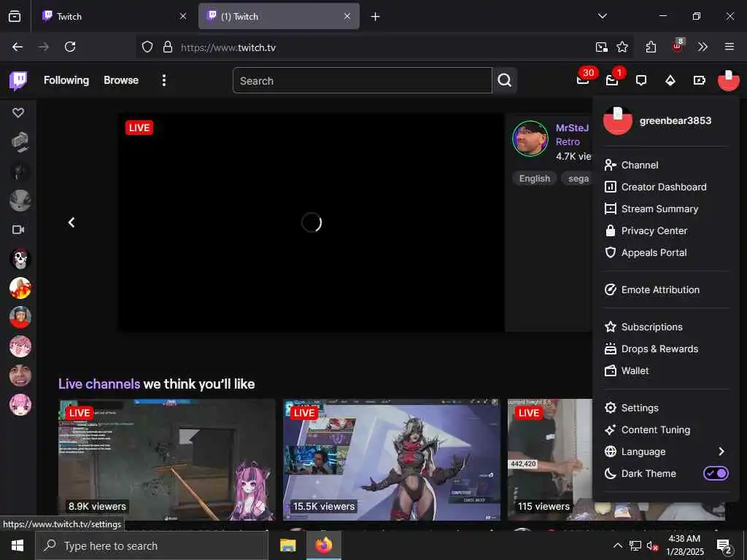Open Content Tuning menu item

(665, 429)
